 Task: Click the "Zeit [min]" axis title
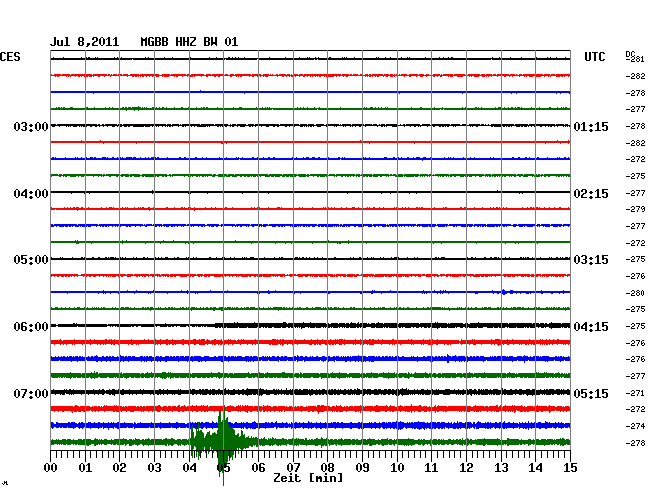pyautogui.click(x=308, y=478)
